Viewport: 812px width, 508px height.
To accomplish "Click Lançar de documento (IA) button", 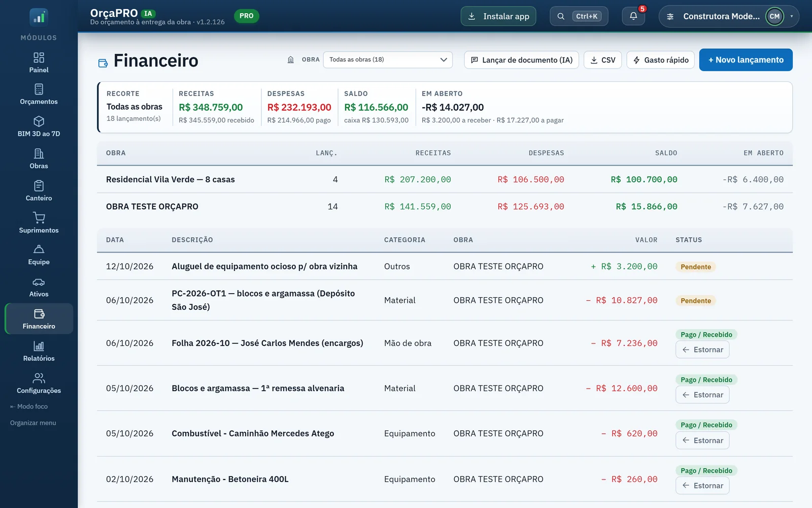I will (x=521, y=60).
